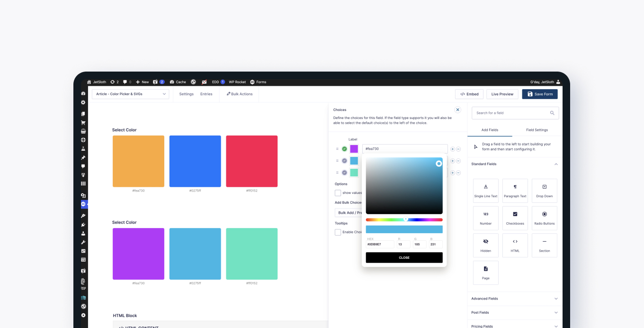The height and width of the screenshot is (328, 644).
Task: Open the Cache menu in admin bar
Action: [x=178, y=82]
